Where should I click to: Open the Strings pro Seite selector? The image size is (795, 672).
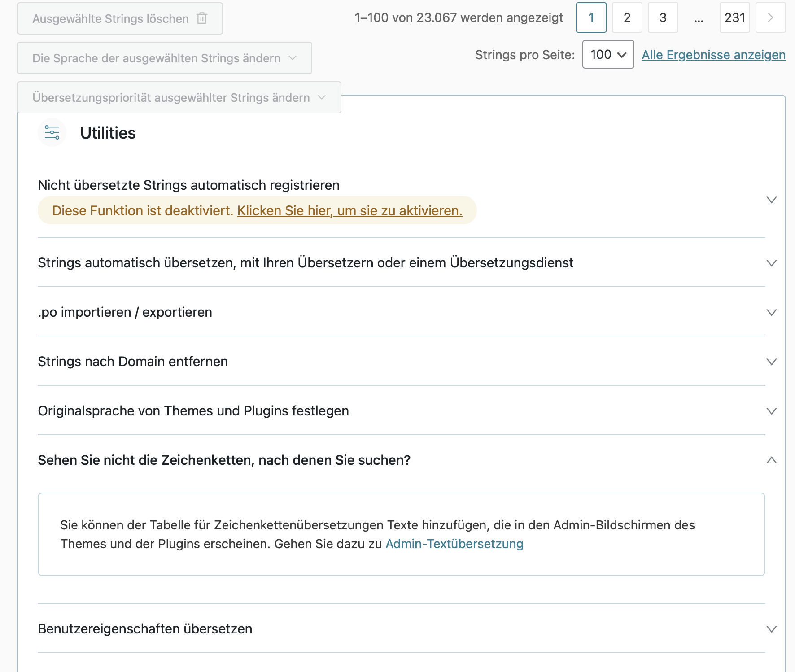tap(608, 55)
